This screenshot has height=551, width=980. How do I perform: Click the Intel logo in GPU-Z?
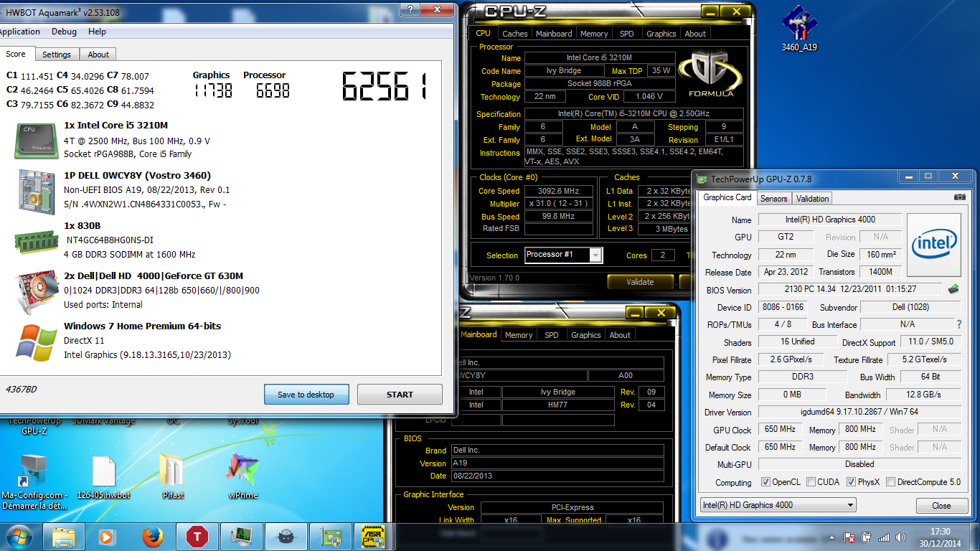[x=933, y=245]
